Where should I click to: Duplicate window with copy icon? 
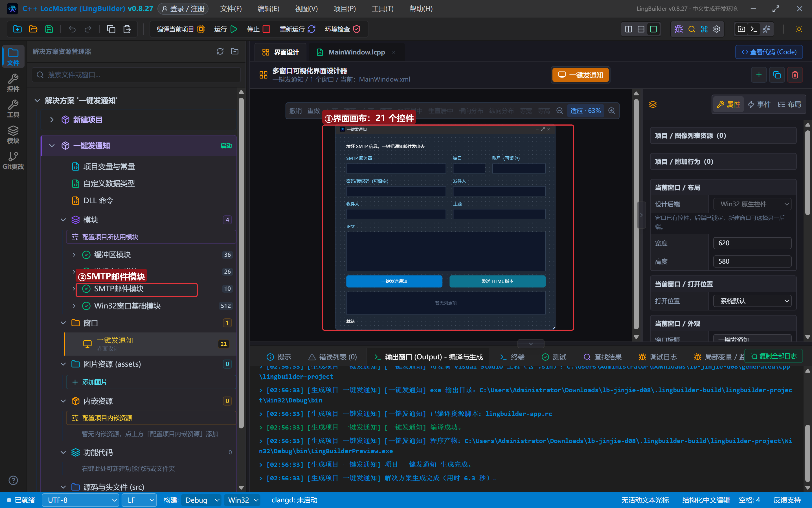pos(777,75)
